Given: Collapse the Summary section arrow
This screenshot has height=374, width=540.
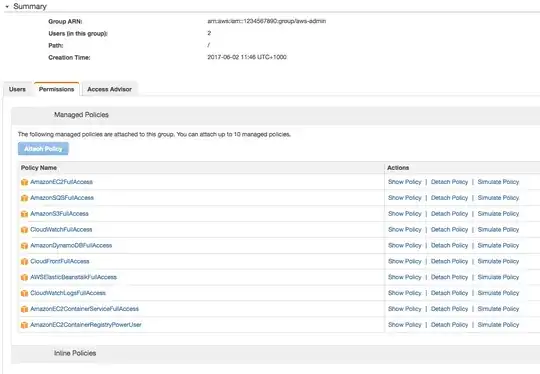Looking at the screenshot, I should pyautogui.click(x=7, y=7).
